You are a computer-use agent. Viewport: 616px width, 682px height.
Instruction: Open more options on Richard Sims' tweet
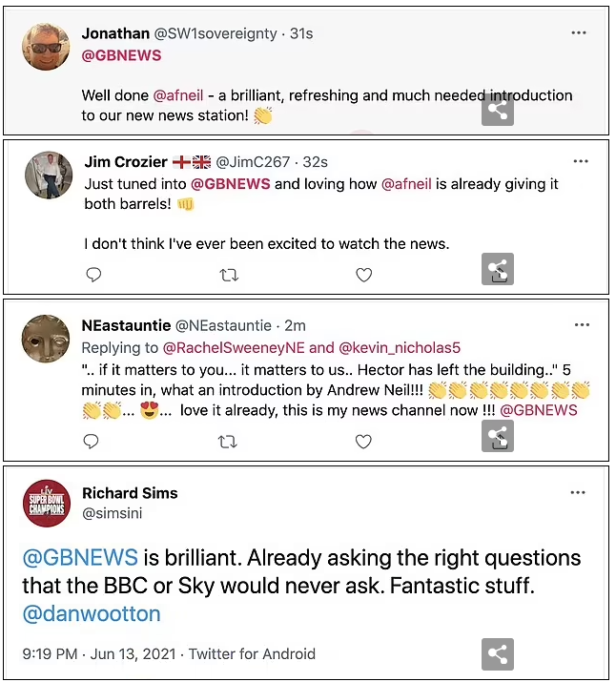point(578,492)
